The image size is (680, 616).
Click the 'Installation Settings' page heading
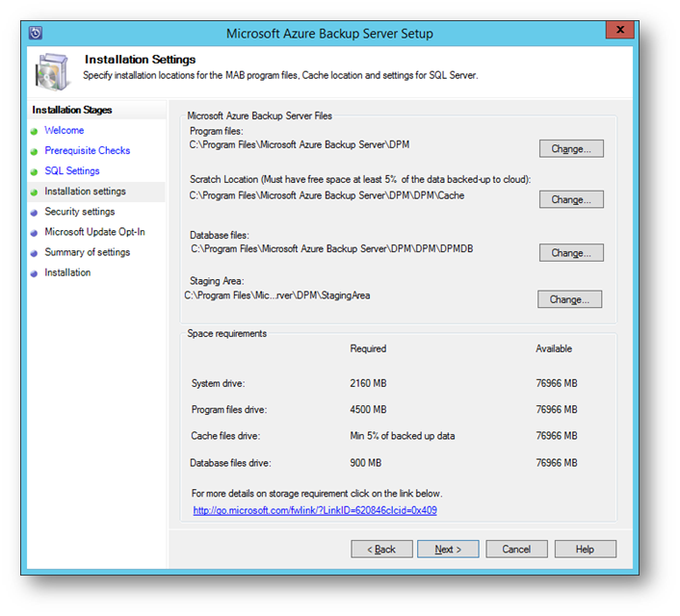tap(140, 60)
